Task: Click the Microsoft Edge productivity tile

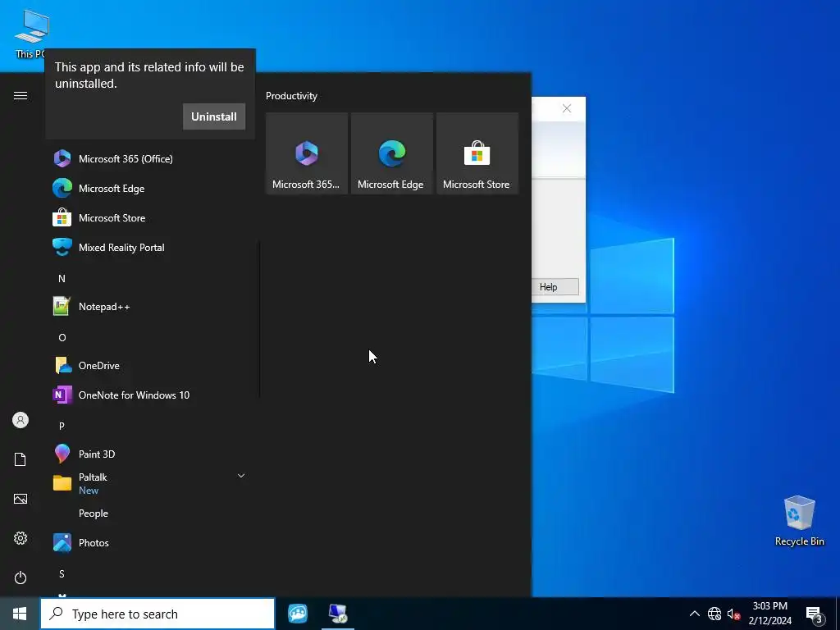Action: pyautogui.click(x=391, y=153)
